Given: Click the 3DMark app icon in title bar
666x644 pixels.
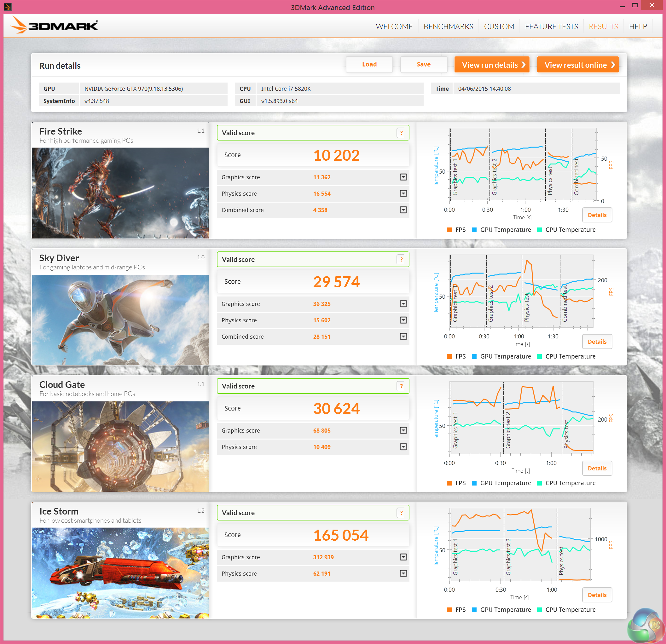Looking at the screenshot, I should click(8, 6).
